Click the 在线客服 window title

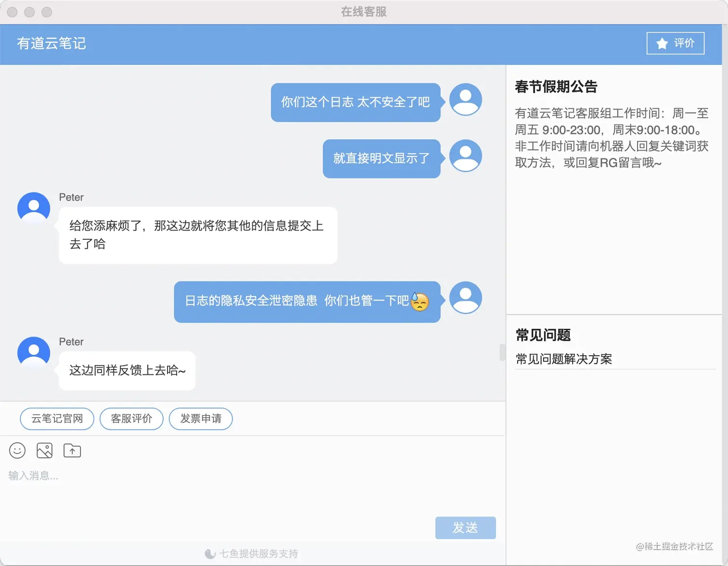(364, 12)
